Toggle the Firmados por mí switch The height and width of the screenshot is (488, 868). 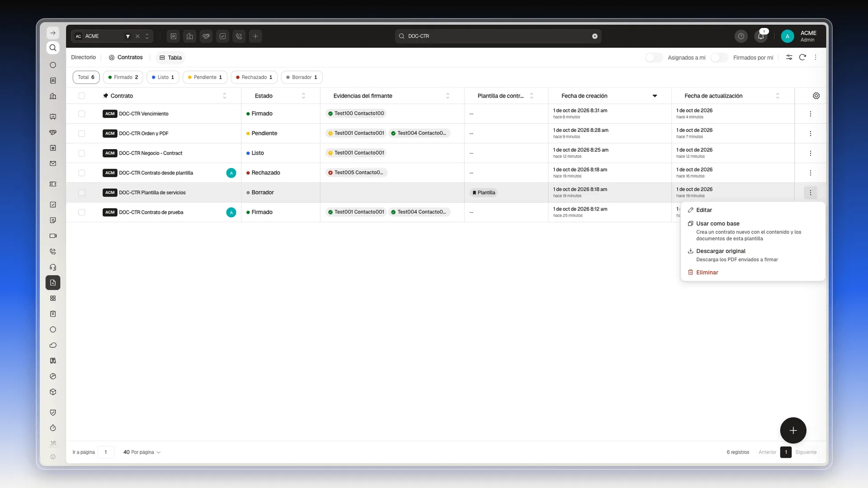[719, 57]
